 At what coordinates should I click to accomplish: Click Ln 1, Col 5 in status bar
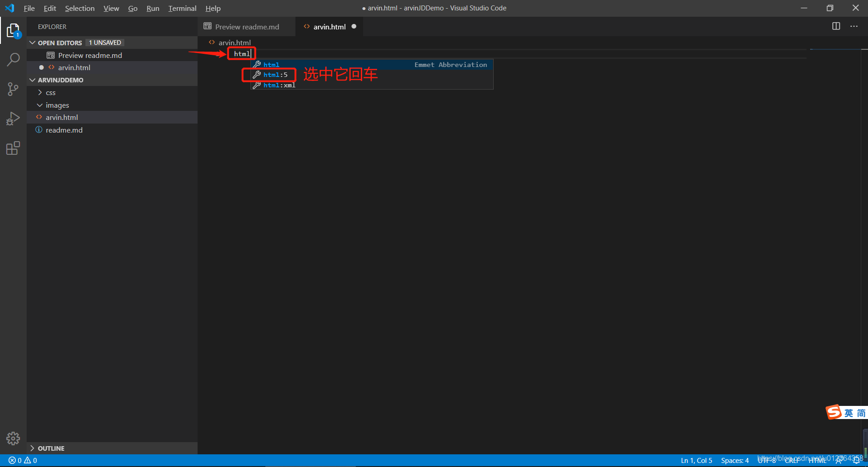696,460
